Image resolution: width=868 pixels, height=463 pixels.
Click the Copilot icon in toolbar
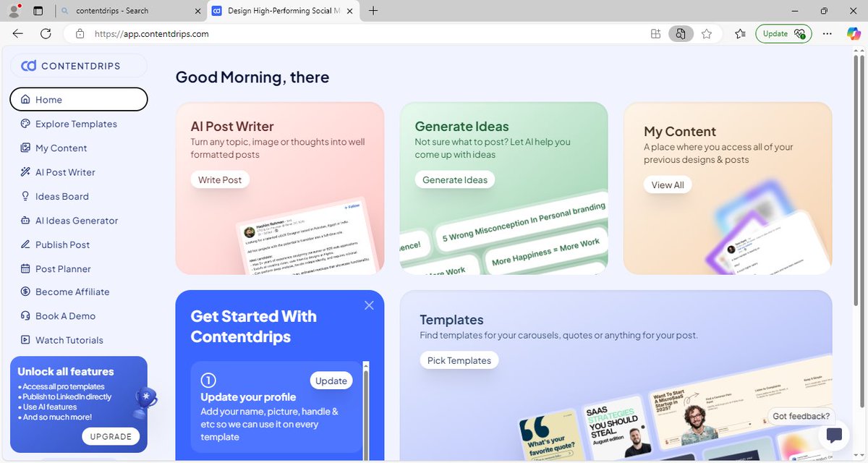(x=854, y=33)
